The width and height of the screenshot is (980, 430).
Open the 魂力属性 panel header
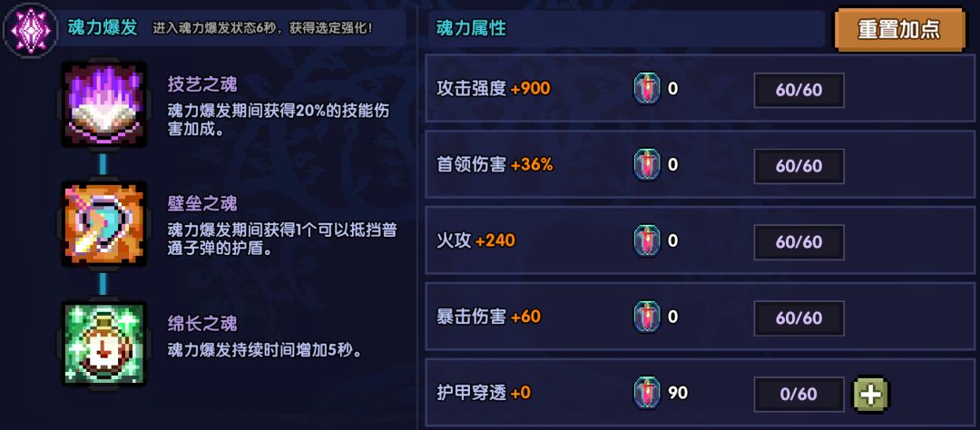[471, 28]
